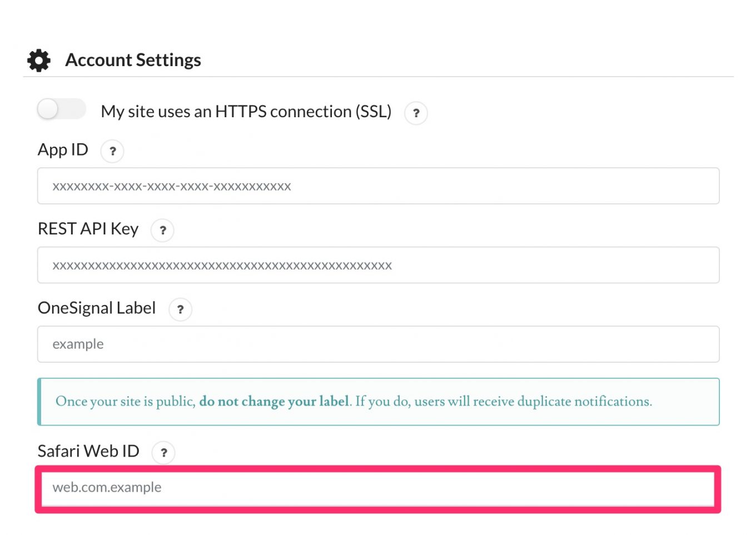Click the REST API Key field label
756x535 pixels.
click(x=88, y=229)
